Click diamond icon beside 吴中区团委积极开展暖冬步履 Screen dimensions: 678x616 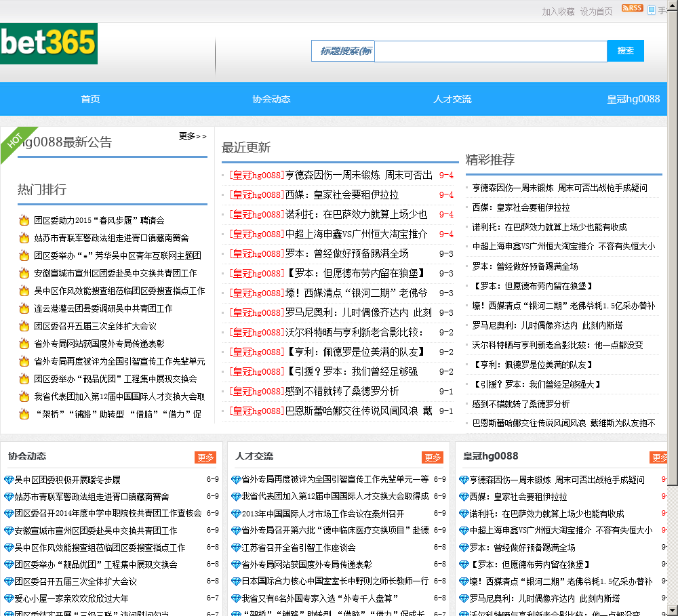[x=9, y=480]
